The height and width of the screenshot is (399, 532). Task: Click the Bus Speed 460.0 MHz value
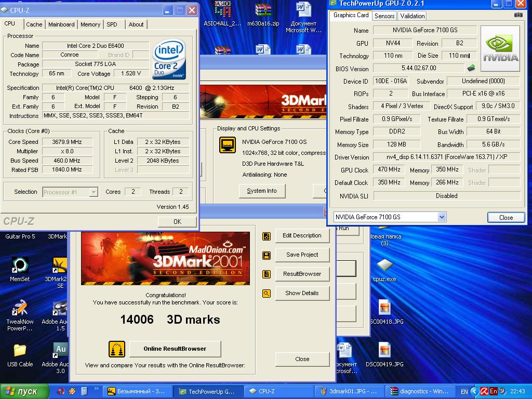click(x=67, y=161)
